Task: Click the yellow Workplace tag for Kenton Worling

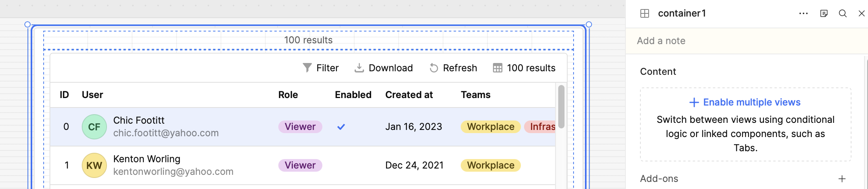Action: [x=491, y=165]
